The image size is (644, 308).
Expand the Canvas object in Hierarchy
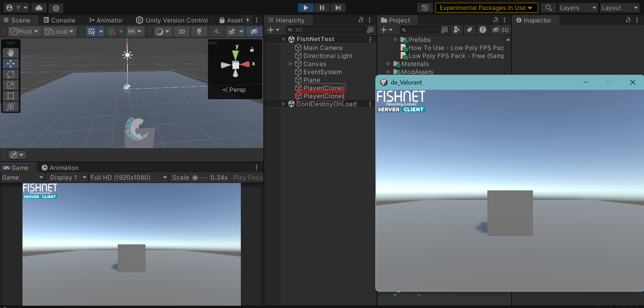click(x=291, y=64)
